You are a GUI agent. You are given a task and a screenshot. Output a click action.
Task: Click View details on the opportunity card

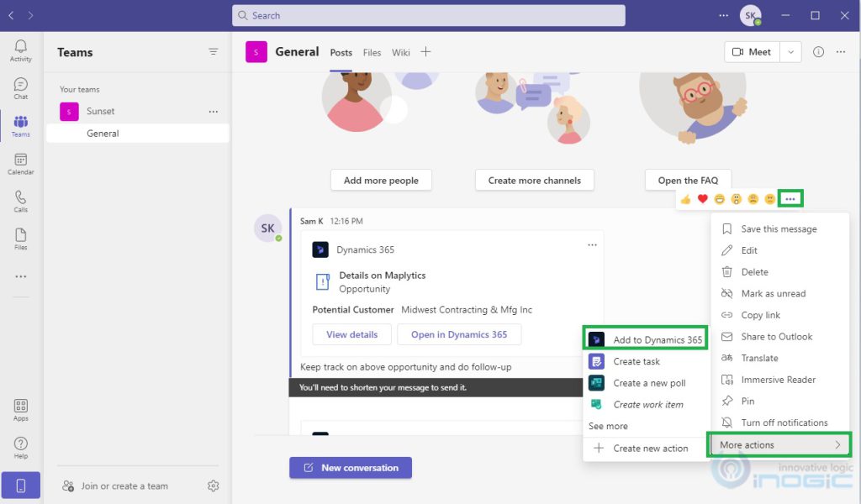point(351,333)
